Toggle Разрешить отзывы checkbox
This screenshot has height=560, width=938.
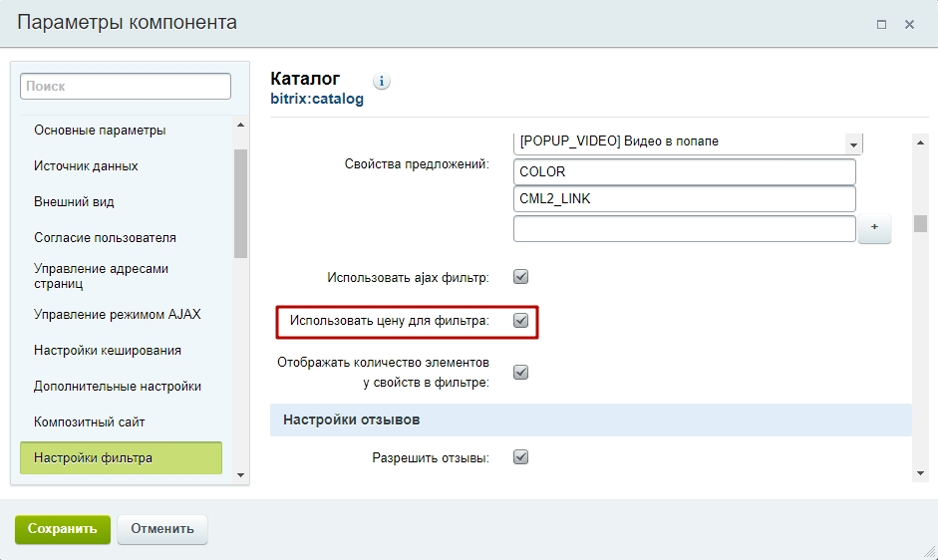pyautogui.click(x=520, y=457)
